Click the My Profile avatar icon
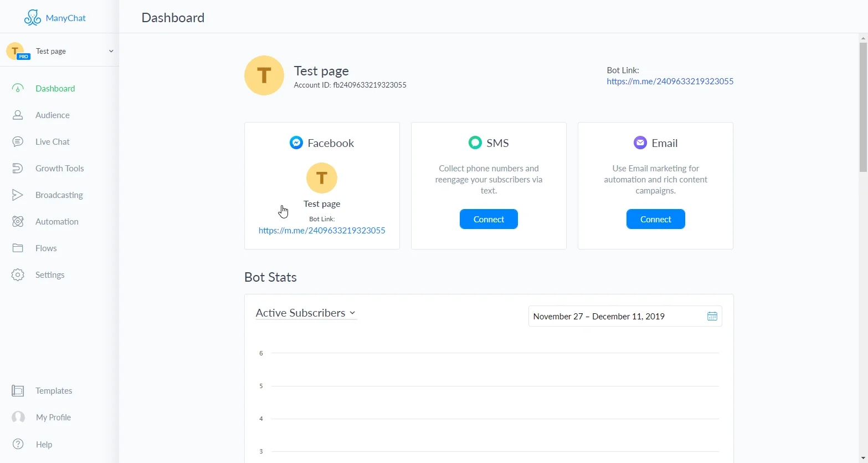This screenshot has width=868, height=463. pyautogui.click(x=18, y=417)
